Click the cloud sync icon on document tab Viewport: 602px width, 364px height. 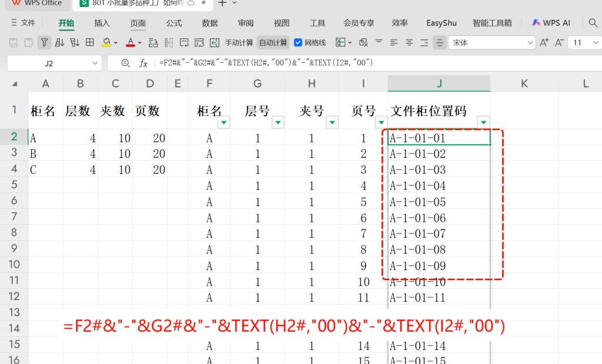(191, 3)
